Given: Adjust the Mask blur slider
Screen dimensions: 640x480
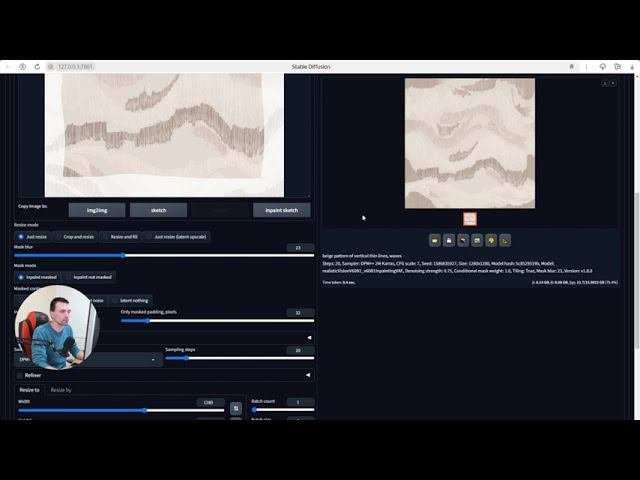Looking at the screenshot, I should (x=164, y=256).
